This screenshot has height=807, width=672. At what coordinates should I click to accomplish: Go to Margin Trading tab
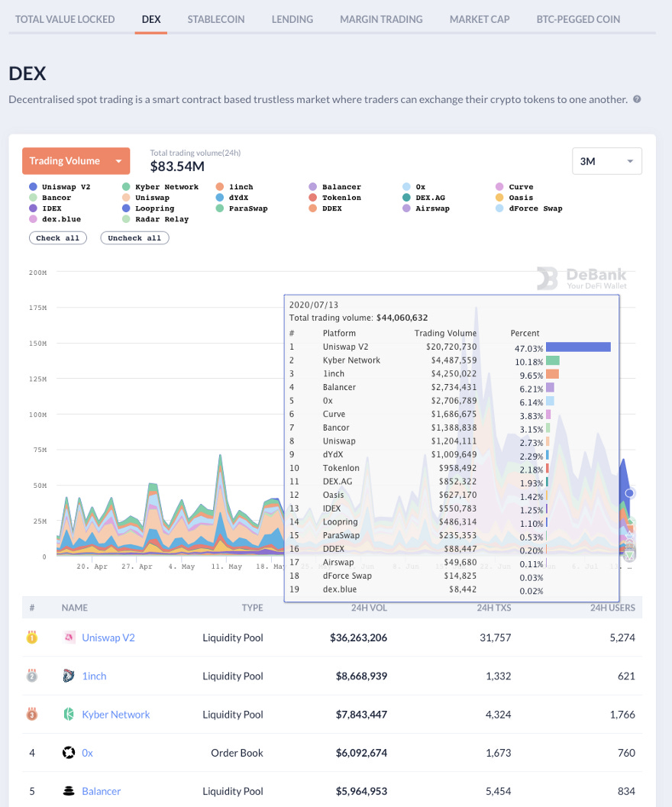381,19
